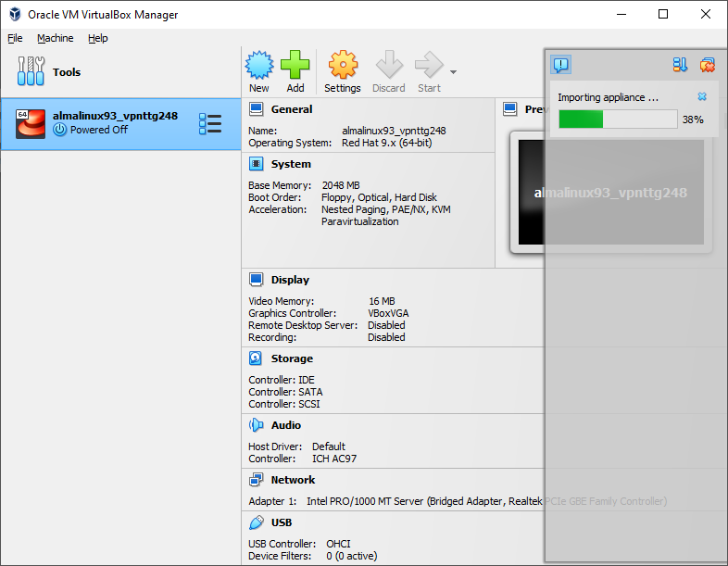The image size is (728, 566).
Task: Click the Recording 'Disabled' value
Action: 386,337
